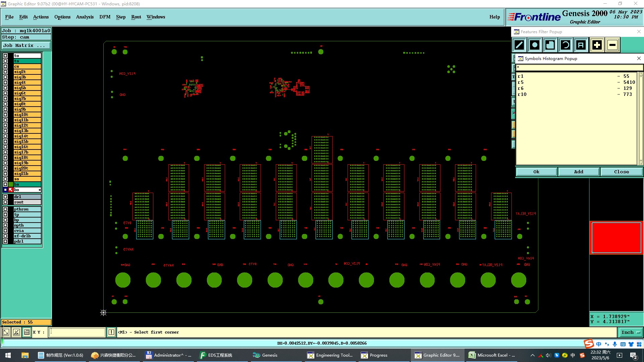Click the grid snap icon near XY field

(x=27, y=332)
